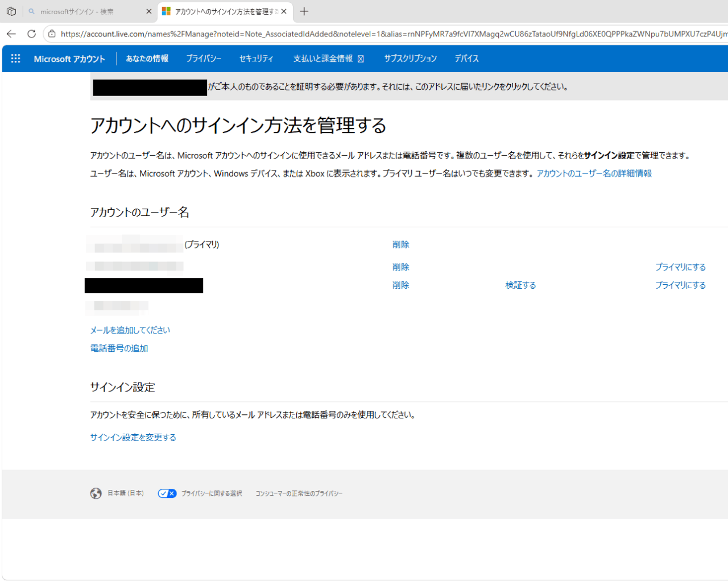Go to the プライバシー section
The width and height of the screenshot is (728, 582).
[x=204, y=59]
